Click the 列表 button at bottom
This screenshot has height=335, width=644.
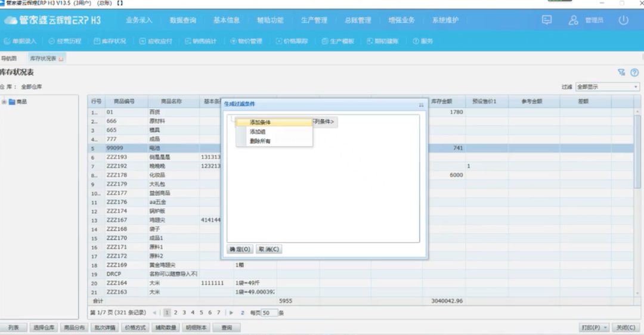[14, 328]
